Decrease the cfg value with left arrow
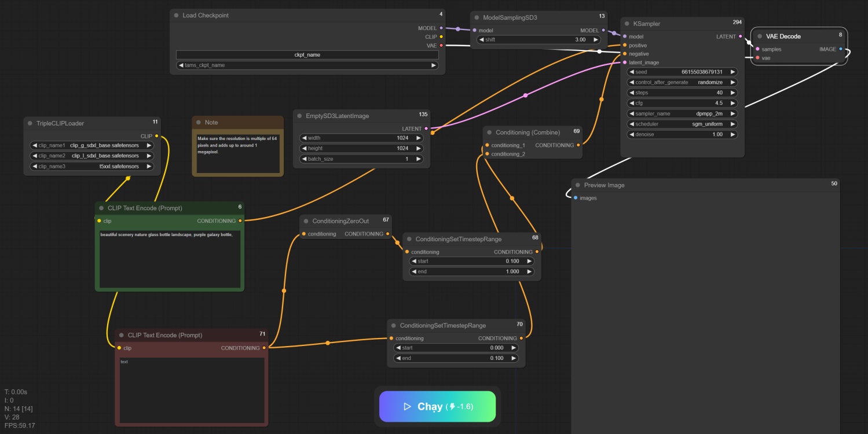The image size is (868, 434). 632,103
